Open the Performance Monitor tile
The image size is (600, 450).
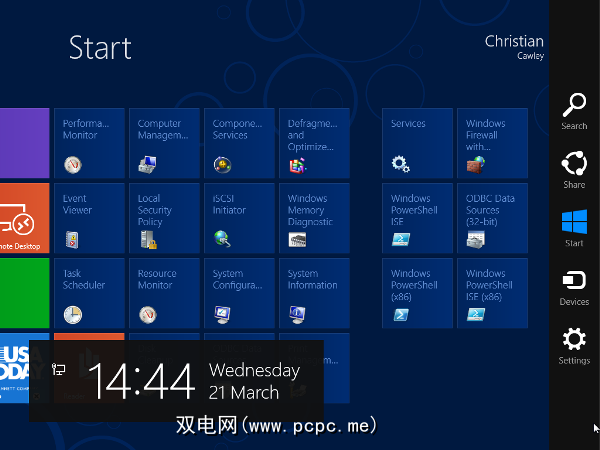point(90,143)
